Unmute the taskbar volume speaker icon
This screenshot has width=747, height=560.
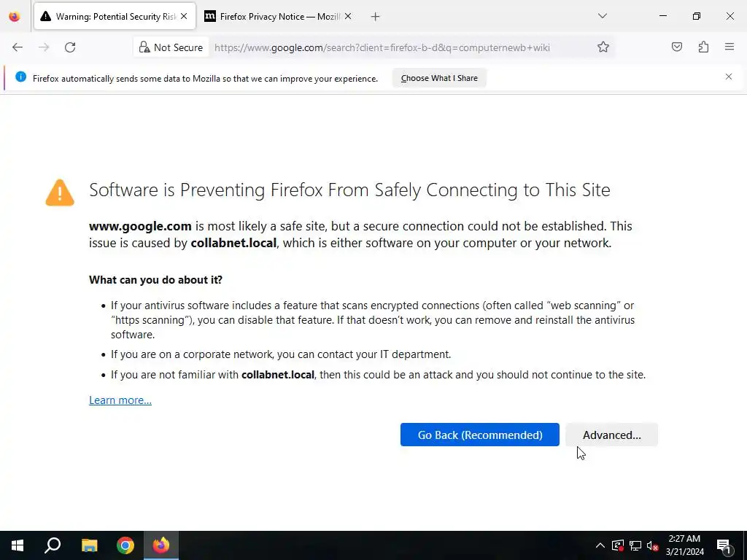point(653,545)
